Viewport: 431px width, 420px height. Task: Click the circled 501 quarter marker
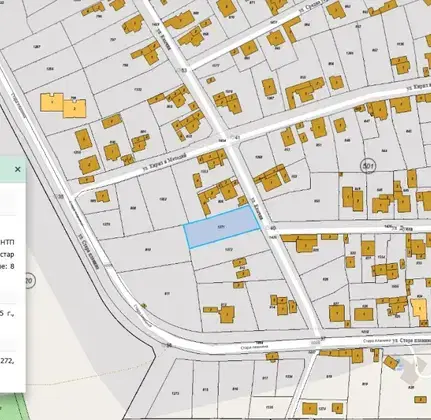coord(368,166)
